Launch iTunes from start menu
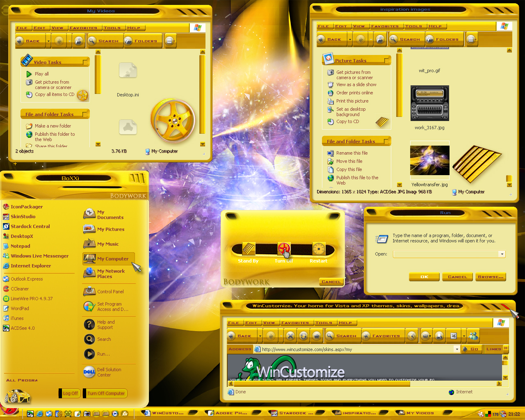Image resolution: width=525 pixels, height=420 pixels. point(13,318)
